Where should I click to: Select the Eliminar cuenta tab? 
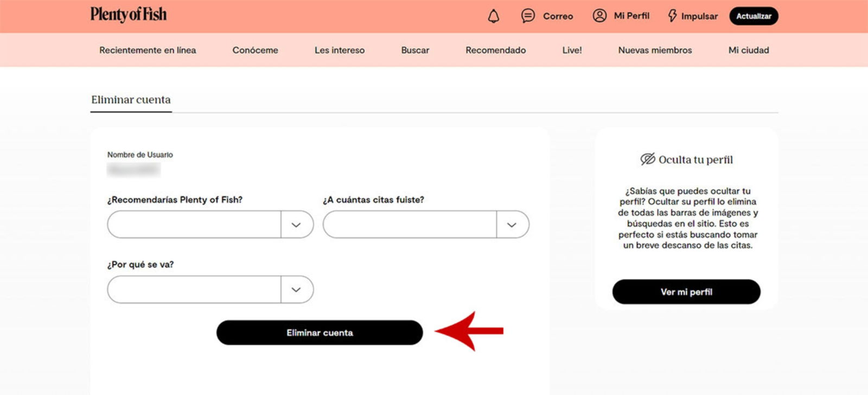(131, 100)
